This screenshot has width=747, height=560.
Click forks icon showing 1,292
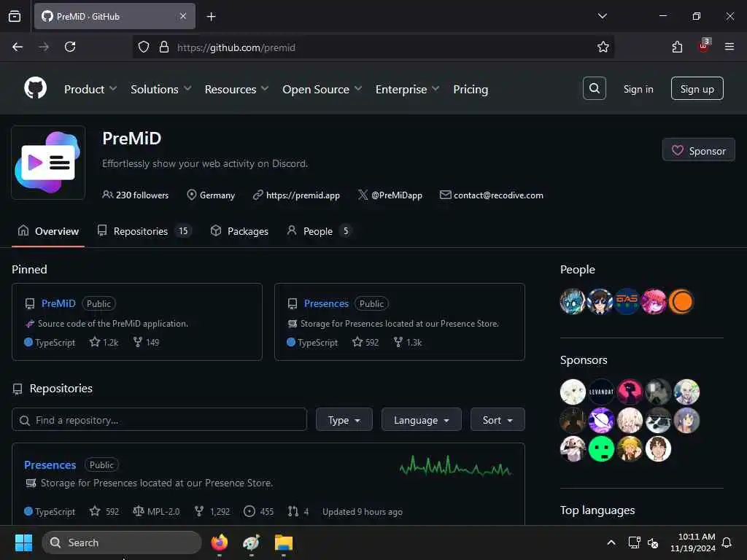pyautogui.click(x=199, y=511)
